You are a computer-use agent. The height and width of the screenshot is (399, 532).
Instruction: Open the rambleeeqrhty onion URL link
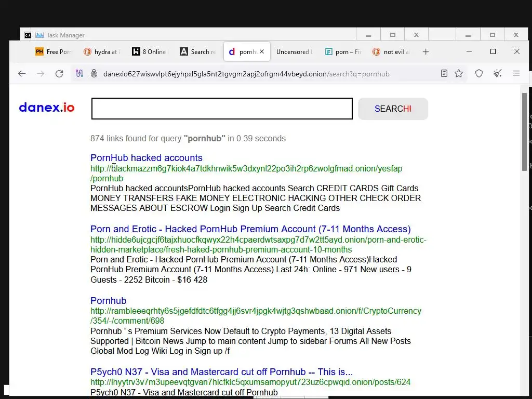256,316
